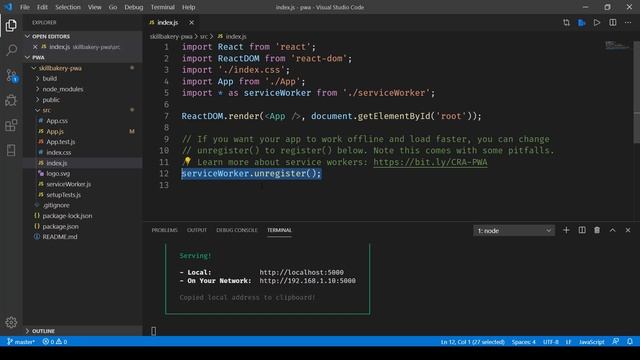Click the Spaces: 4 indentation setting

523,342
